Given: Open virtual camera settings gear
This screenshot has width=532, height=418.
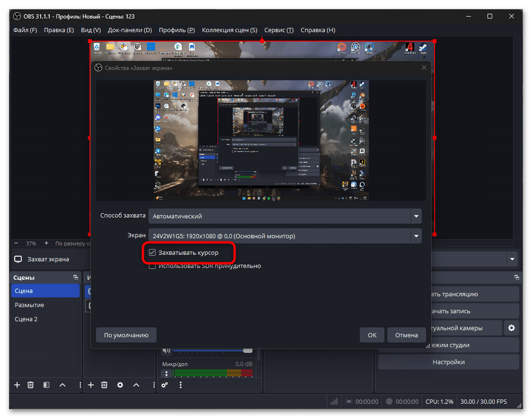Looking at the screenshot, I should click(x=511, y=328).
